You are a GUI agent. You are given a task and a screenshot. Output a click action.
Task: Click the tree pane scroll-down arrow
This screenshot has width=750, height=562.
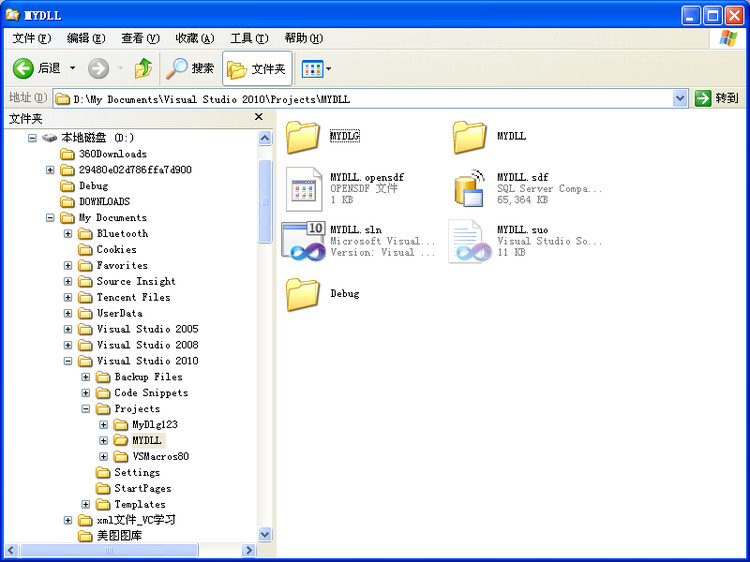[265, 534]
